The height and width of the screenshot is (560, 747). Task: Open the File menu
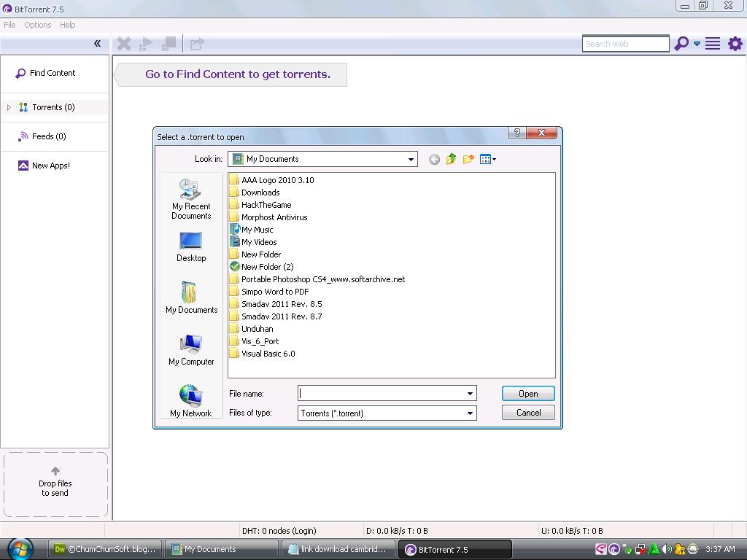(x=9, y=25)
